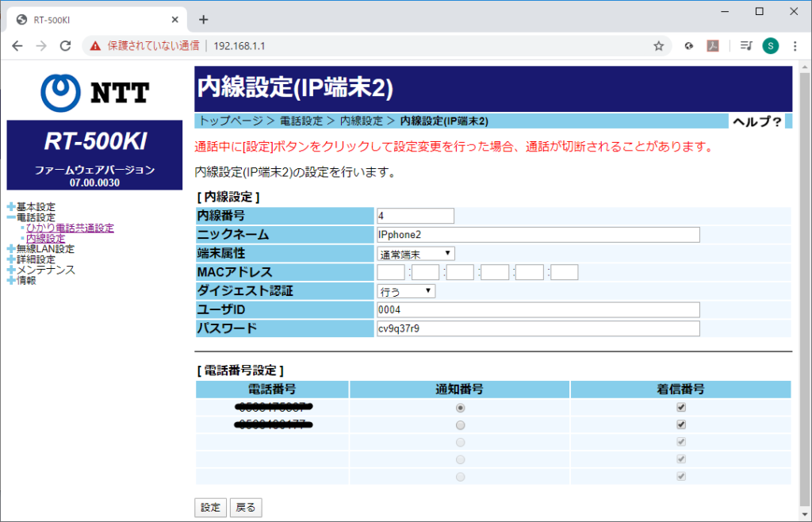
Task: Click the 戻る button
Action: coord(246,508)
